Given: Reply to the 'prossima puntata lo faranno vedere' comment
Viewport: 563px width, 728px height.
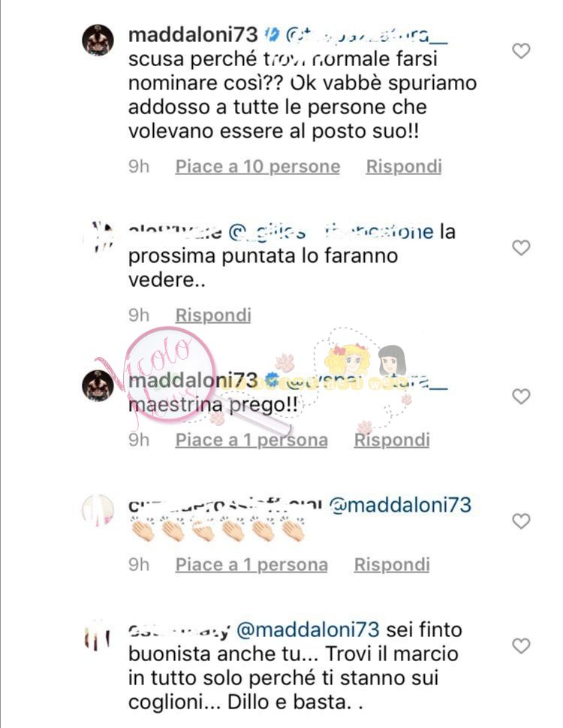Looking at the screenshot, I should (213, 315).
